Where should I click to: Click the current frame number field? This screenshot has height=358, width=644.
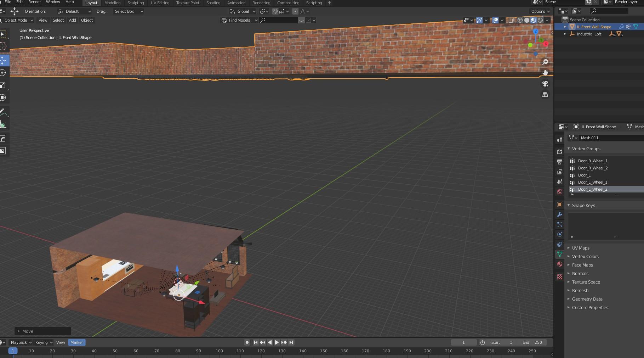coord(464,342)
